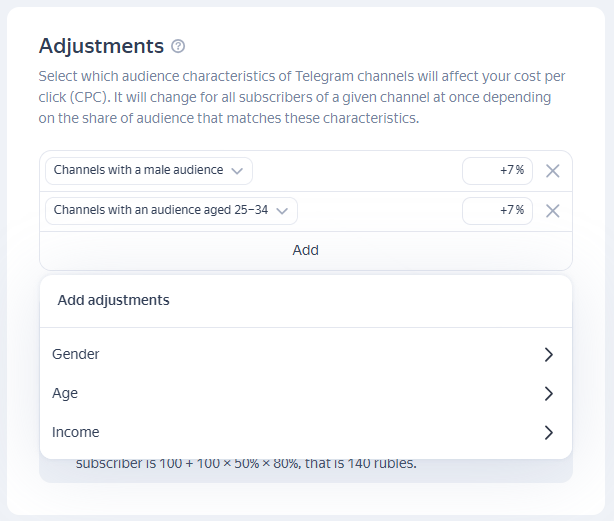The height and width of the screenshot is (521, 614).
Task: Click down arrow in aged 25–34 selector
Action: (282, 211)
